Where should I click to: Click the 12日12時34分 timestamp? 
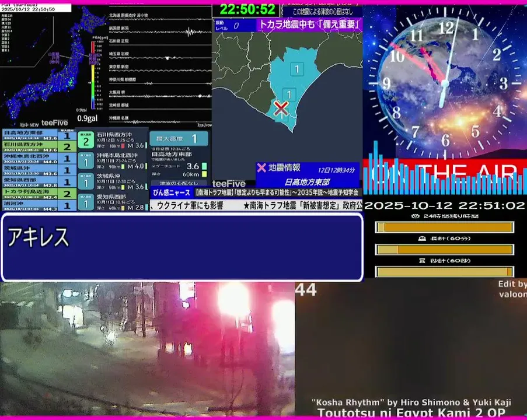click(x=336, y=170)
